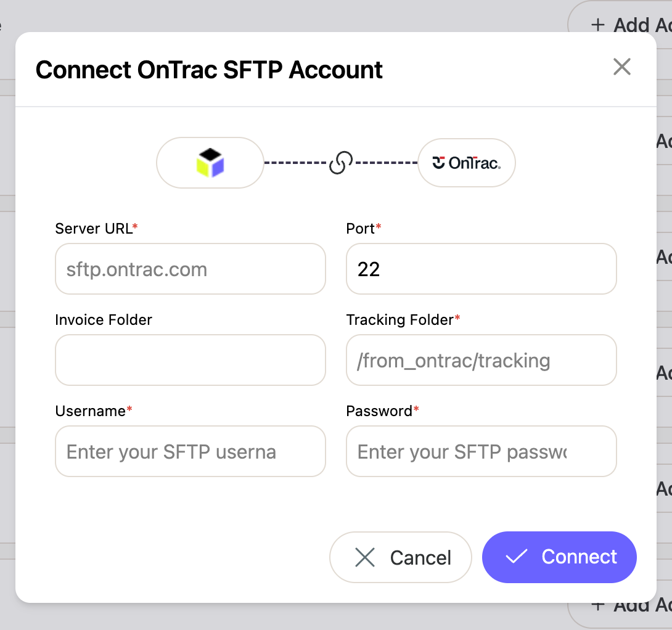Click the X icon in Cancel button
The height and width of the screenshot is (630, 672).
point(365,557)
